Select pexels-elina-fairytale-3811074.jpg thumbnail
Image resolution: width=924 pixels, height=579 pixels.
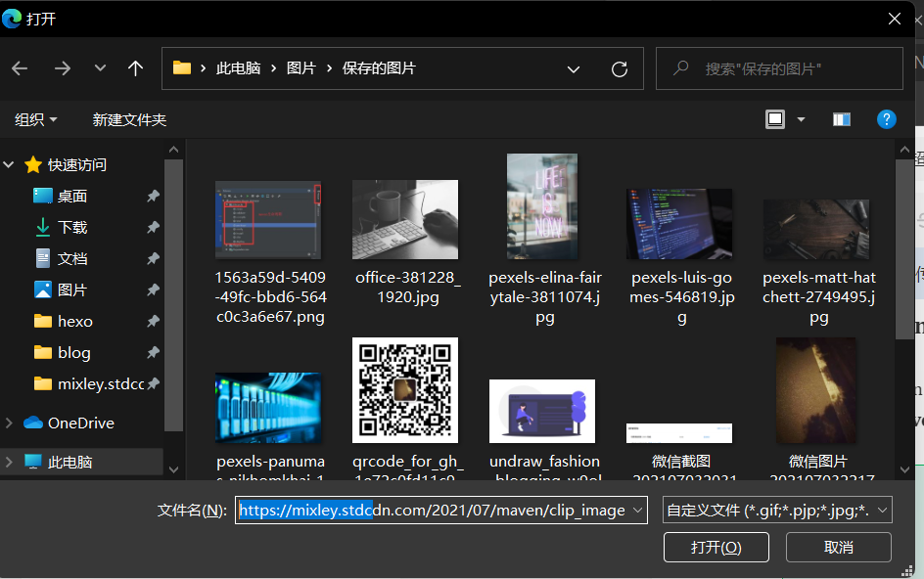pyautogui.click(x=542, y=206)
